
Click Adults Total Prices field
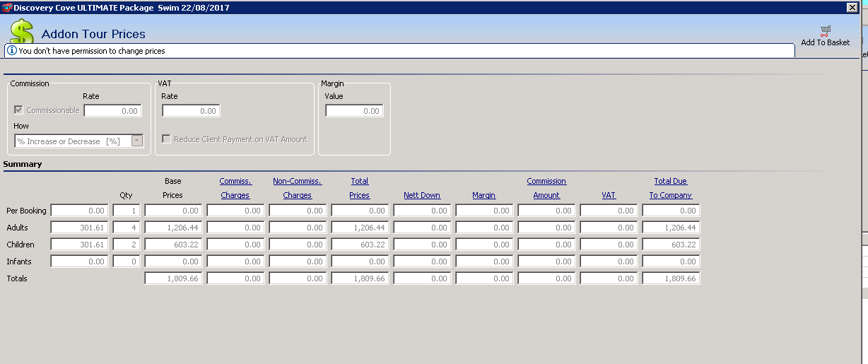point(360,228)
